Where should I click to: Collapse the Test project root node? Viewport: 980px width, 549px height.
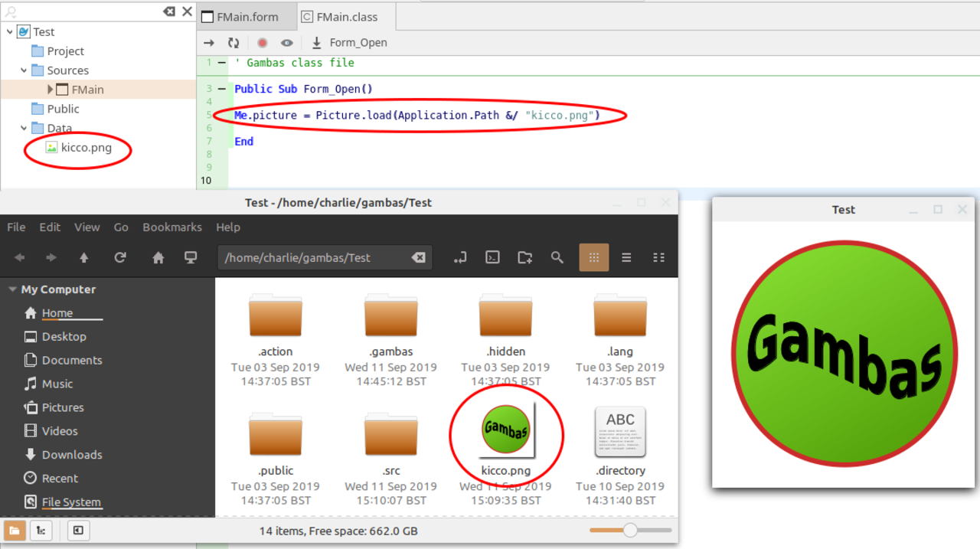(x=9, y=31)
